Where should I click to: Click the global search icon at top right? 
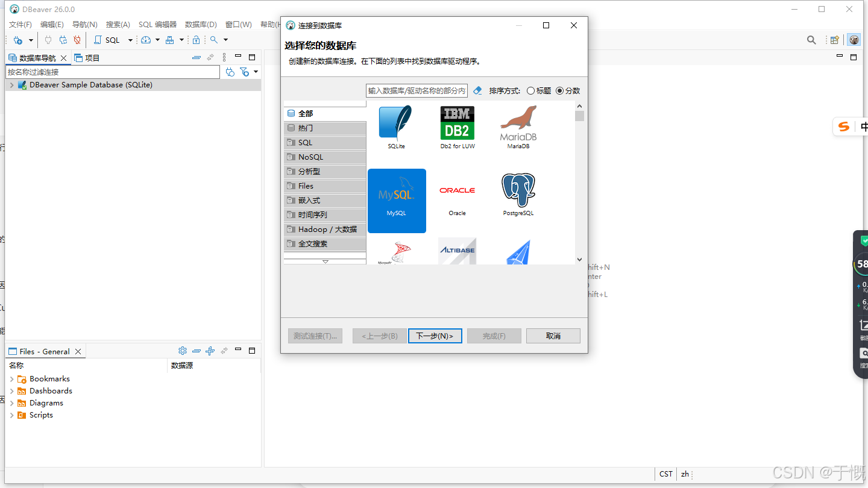click(812, 40)
